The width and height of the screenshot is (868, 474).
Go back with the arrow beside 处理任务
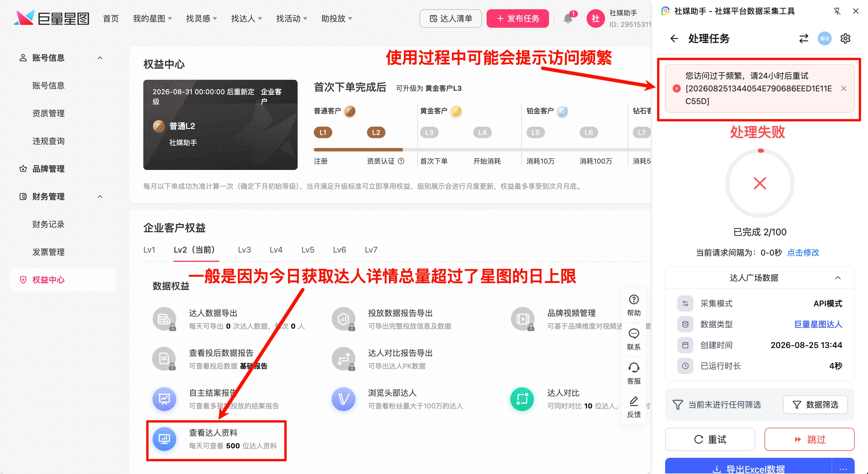point(674,38)
